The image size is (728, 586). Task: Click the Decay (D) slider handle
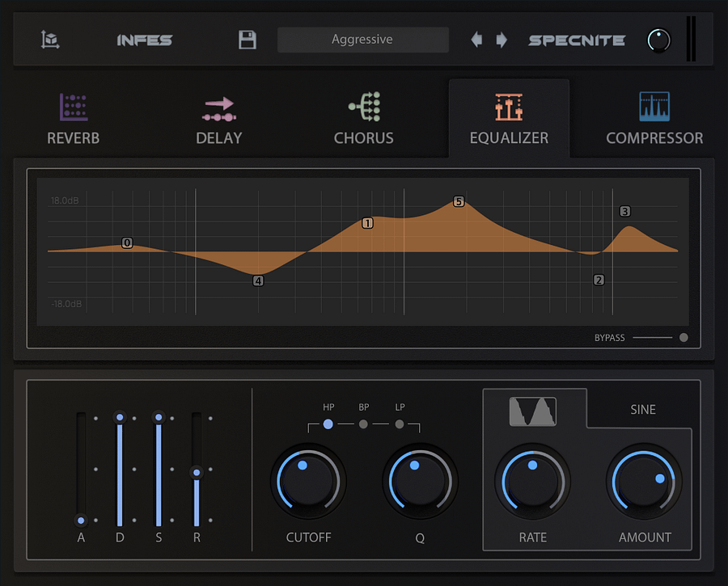click(x=120, y=417)
